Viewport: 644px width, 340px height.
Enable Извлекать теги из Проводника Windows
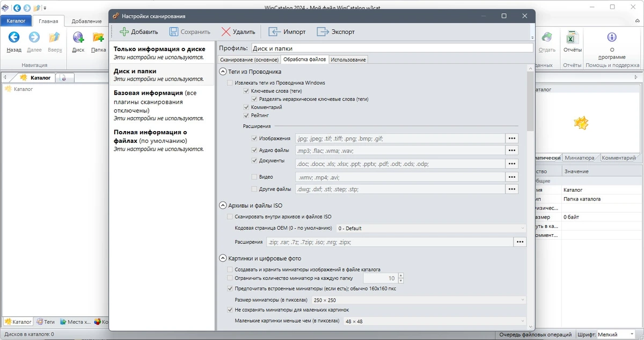230,83
